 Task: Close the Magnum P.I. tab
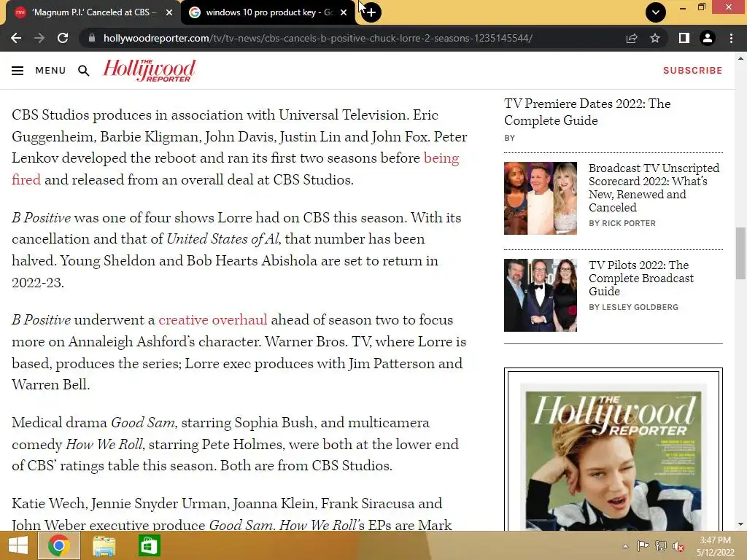169,12
